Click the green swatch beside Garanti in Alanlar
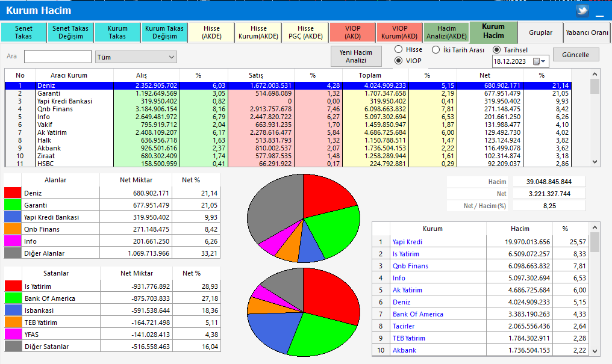Screen dimensions: 612x364 13,205
